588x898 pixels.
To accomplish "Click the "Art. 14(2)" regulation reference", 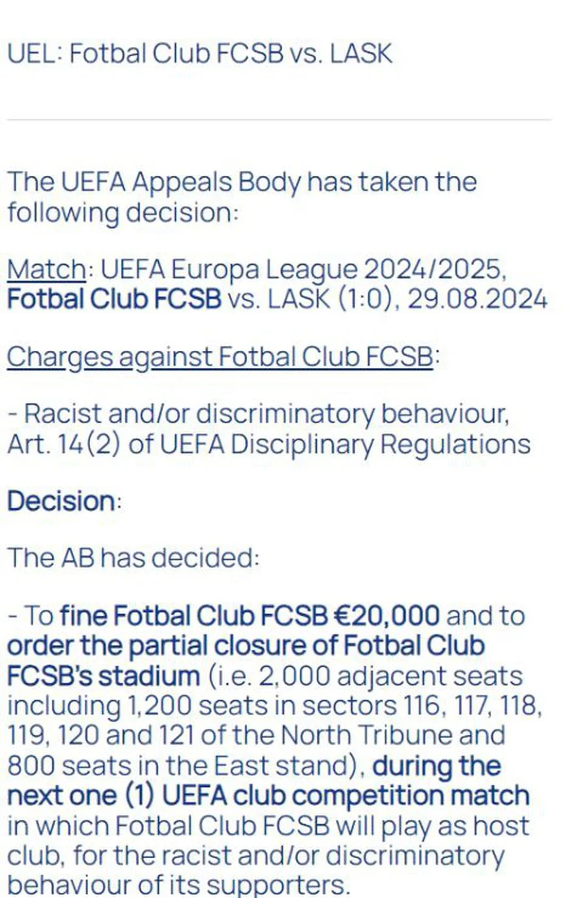I will tap(64, 444).
